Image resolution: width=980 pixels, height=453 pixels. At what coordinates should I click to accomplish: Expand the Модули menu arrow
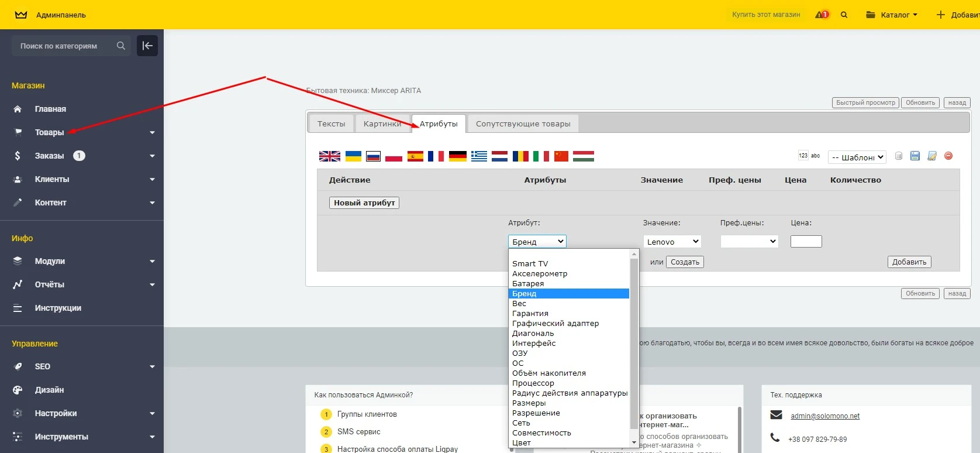click(x=152, y=262)
